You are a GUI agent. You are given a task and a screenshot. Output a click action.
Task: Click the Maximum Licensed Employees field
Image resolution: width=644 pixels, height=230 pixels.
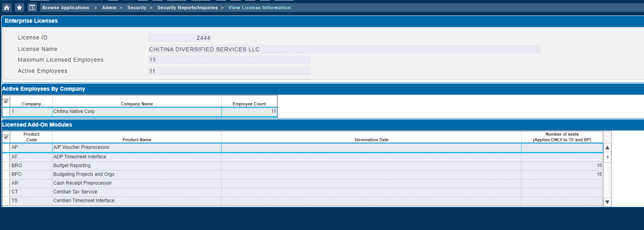[229, 60]
